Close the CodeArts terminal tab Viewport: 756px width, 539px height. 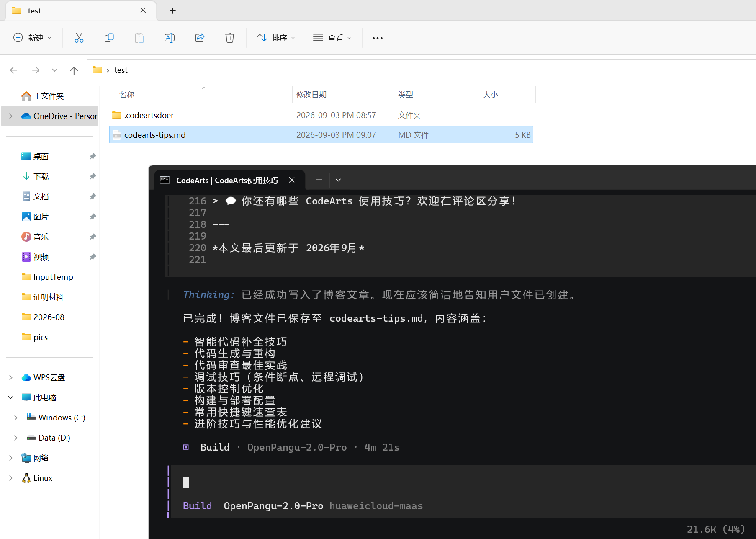point(292,180)
